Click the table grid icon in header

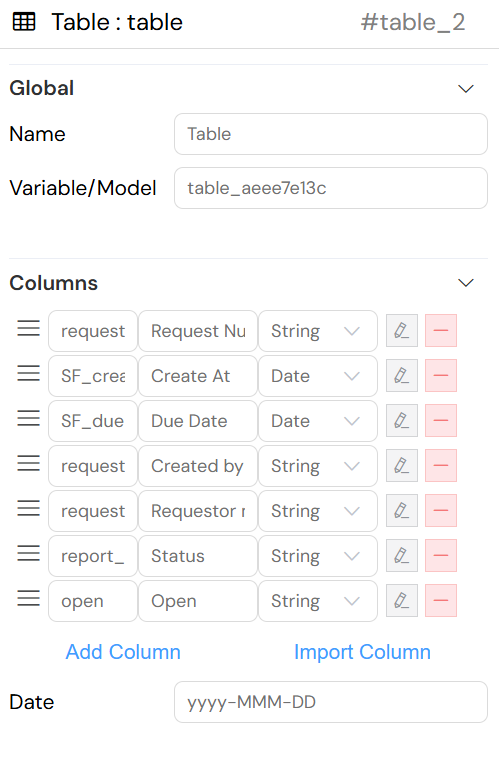tap(24, 22)
